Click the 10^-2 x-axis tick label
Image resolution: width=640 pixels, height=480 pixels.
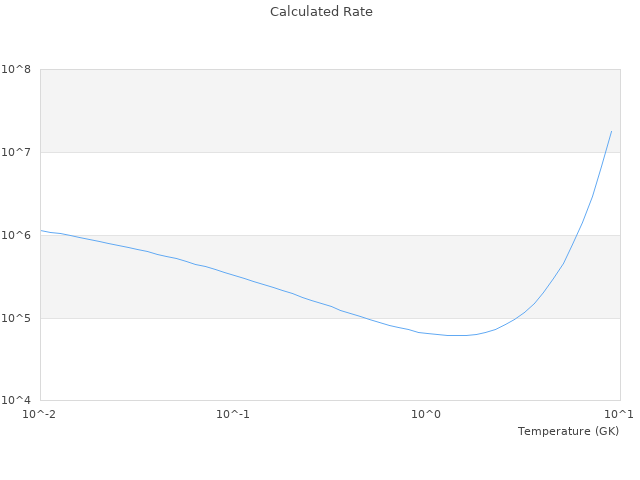coord(40,414)
